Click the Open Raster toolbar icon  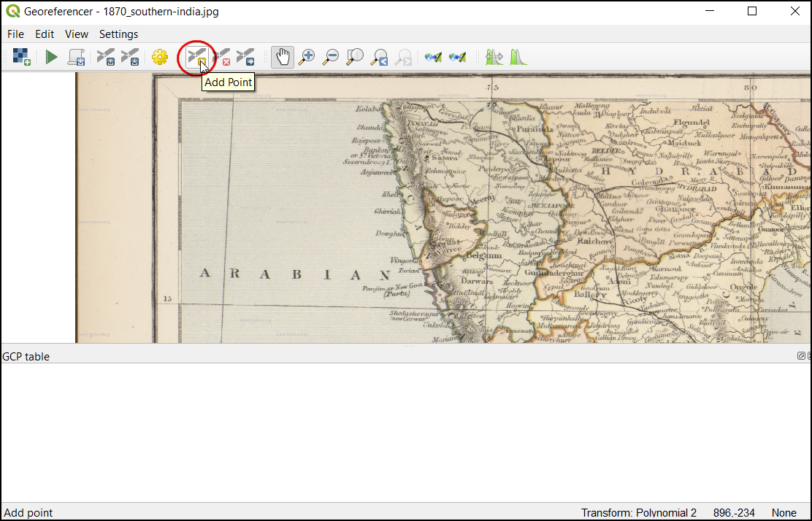[x=22, y=57]
